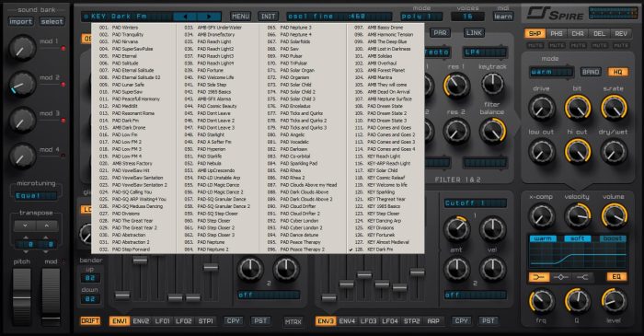The width and height of the screenshot is (644, 336).
Task: Toggle the EQ on/off button
Action: (x=616, y=277)
